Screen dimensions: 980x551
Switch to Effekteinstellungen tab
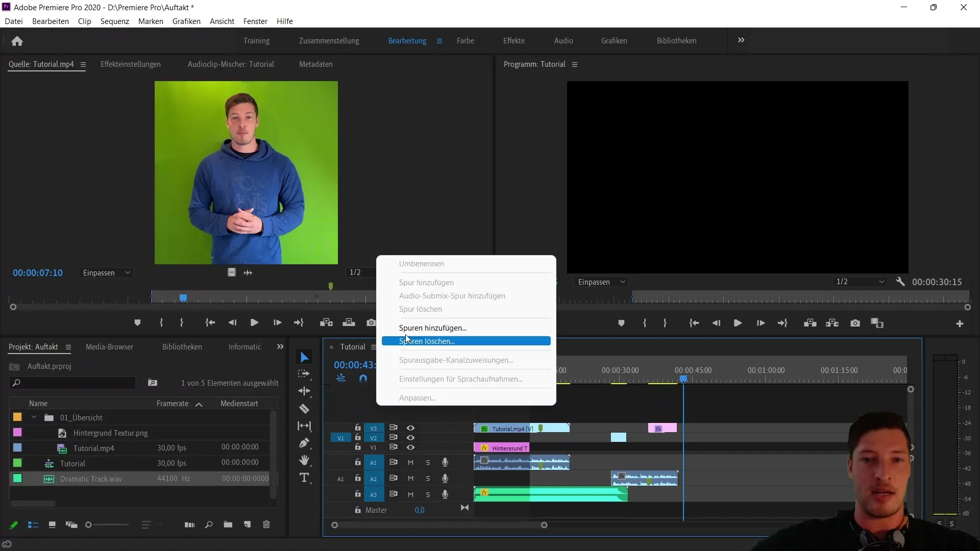[x=131, y=64]
